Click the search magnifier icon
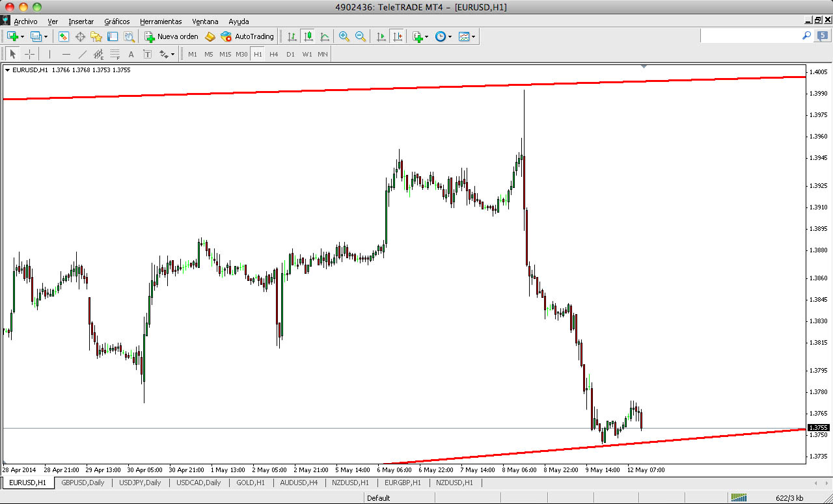Viewport: 833px width, 504px height. 806,36
